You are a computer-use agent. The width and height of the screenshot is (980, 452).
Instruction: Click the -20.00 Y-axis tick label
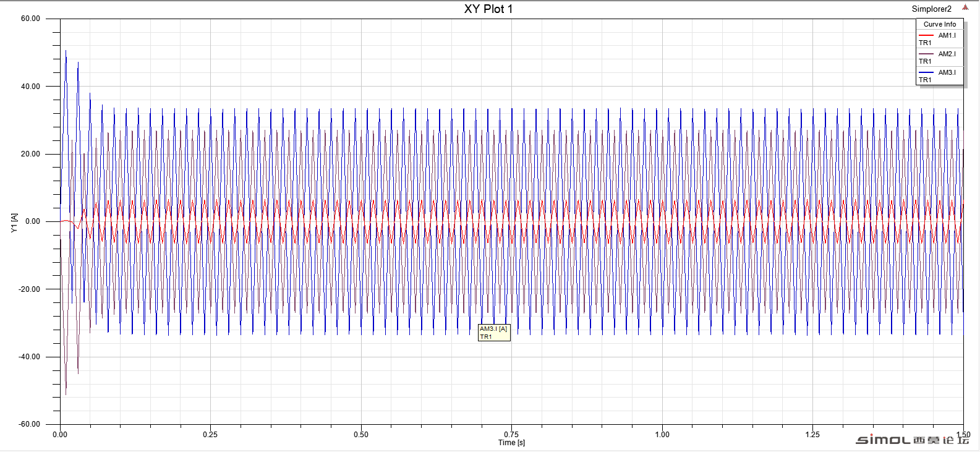click(x=29, y=289)
